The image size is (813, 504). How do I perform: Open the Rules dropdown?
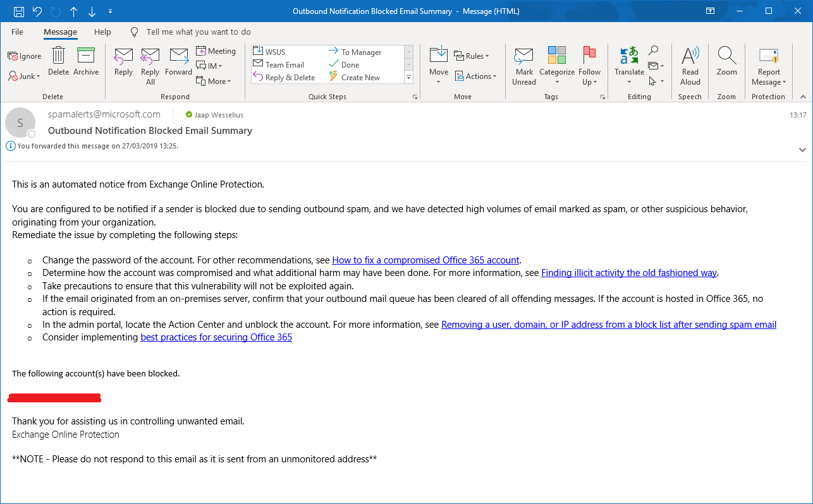(472, 56)
